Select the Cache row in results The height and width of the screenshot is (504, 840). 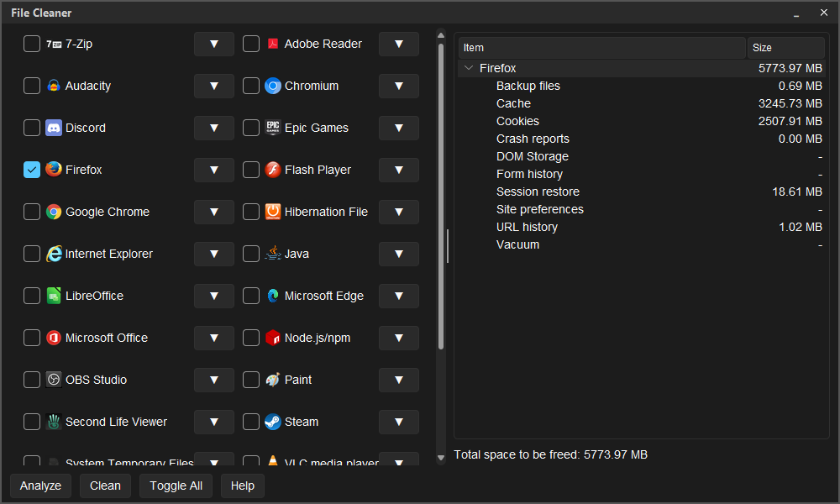641,103
